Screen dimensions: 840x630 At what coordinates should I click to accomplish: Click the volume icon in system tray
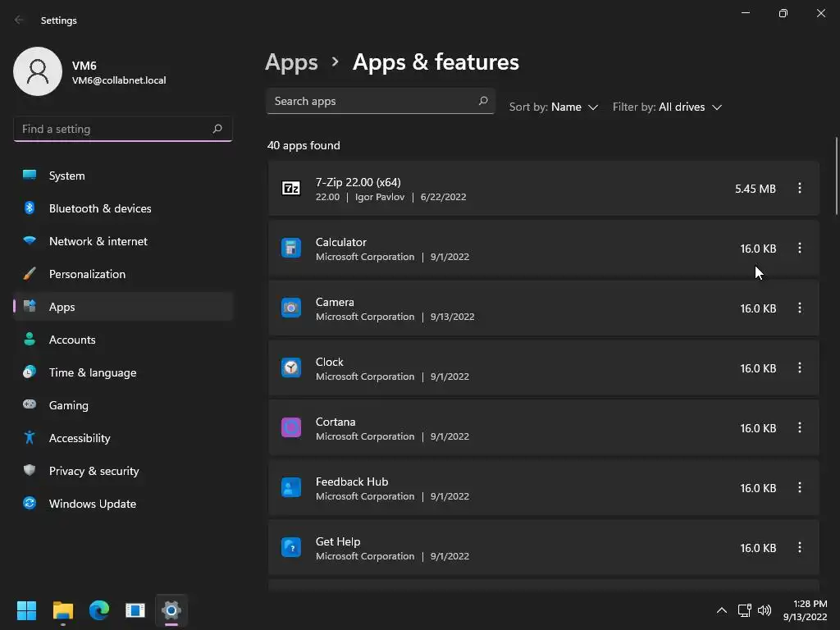coord(765,610)
